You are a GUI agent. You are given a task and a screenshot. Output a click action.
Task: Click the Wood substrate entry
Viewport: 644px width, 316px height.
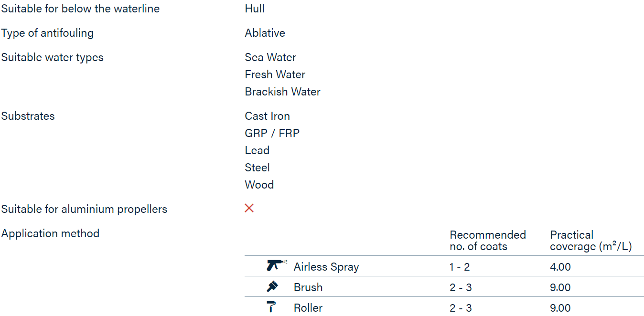[x=259, y=185]
